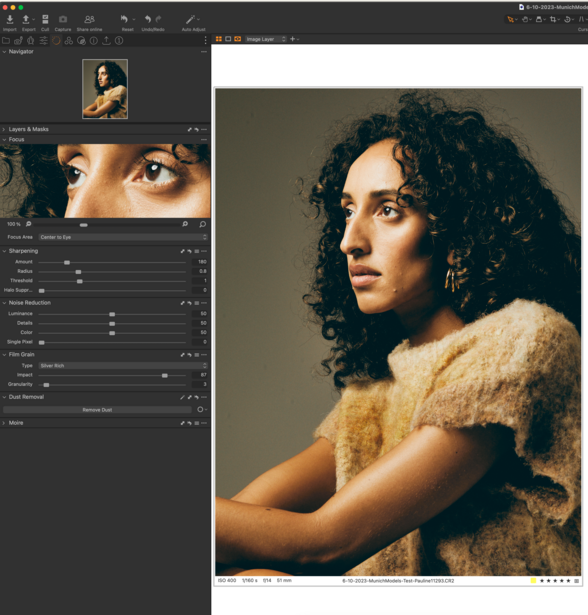This screenshot has width=588, height=615.
Task: Click the Film Grain Impact slider
Action: (x=112, y=375)
